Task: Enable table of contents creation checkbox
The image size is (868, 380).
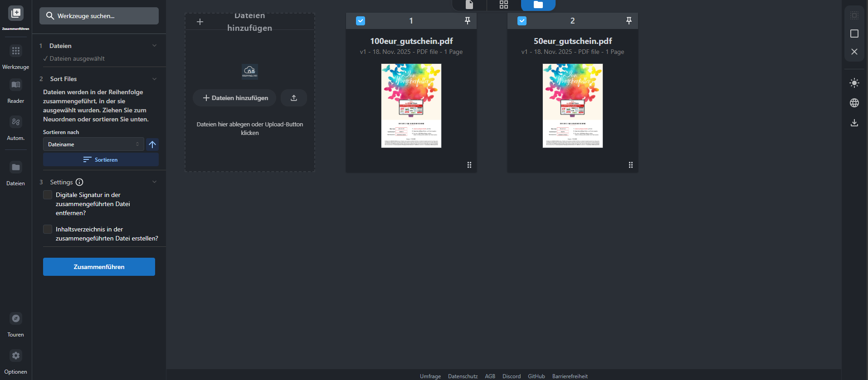Action: click(x=48, y=229)
